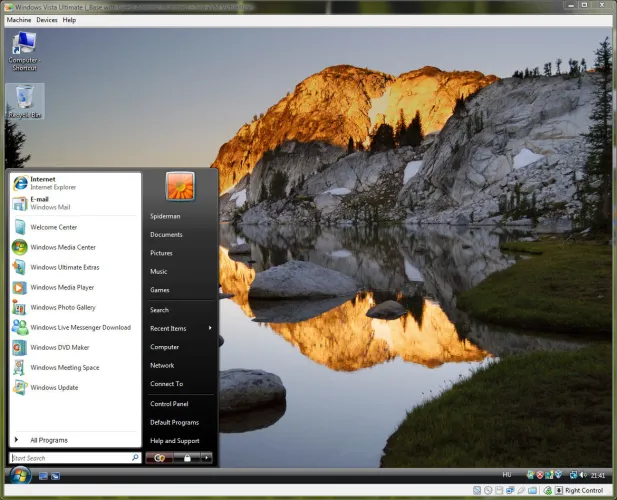Launch Windows Mail E-mail entry
617x500 pixels.
[75, 203]
